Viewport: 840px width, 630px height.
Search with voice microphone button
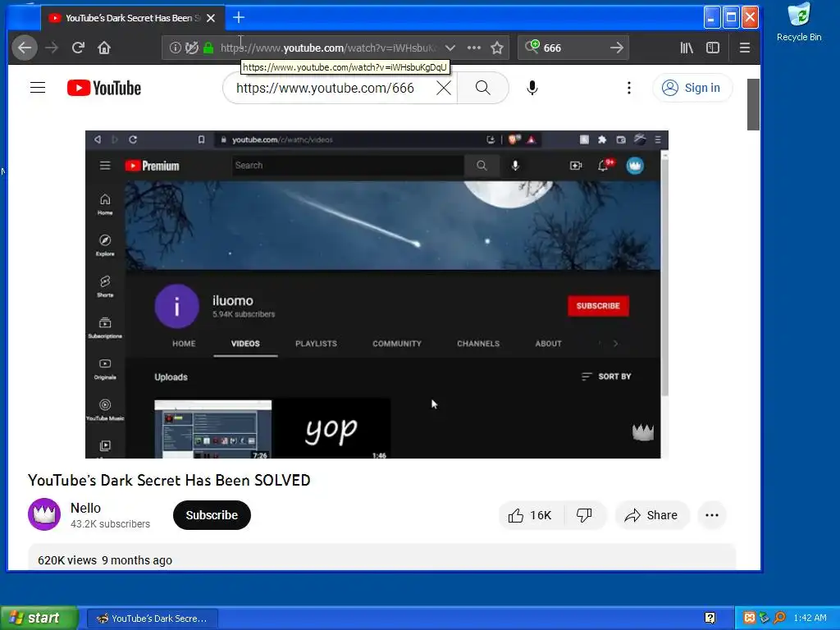click(x=532, y=88)
